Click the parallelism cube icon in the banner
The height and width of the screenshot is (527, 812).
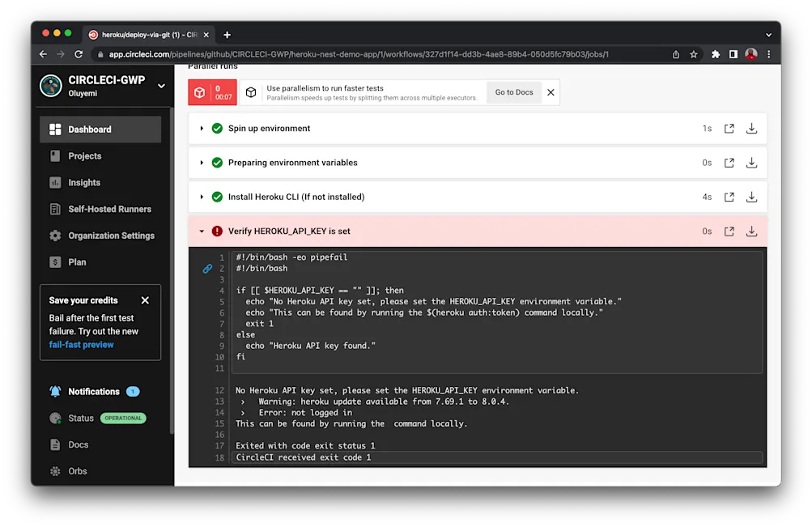(x=251, y=92)
